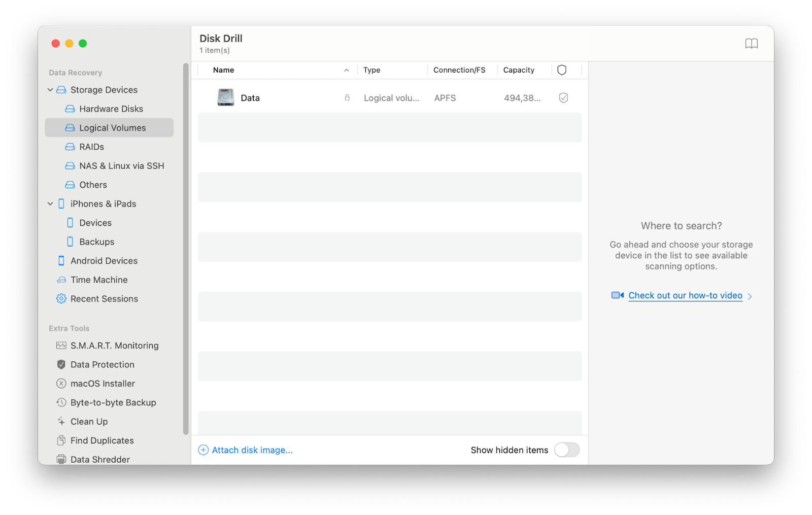Click the plus icon beside Attach disk image
This screenshot has height=515, width=812.
(204, 450)
